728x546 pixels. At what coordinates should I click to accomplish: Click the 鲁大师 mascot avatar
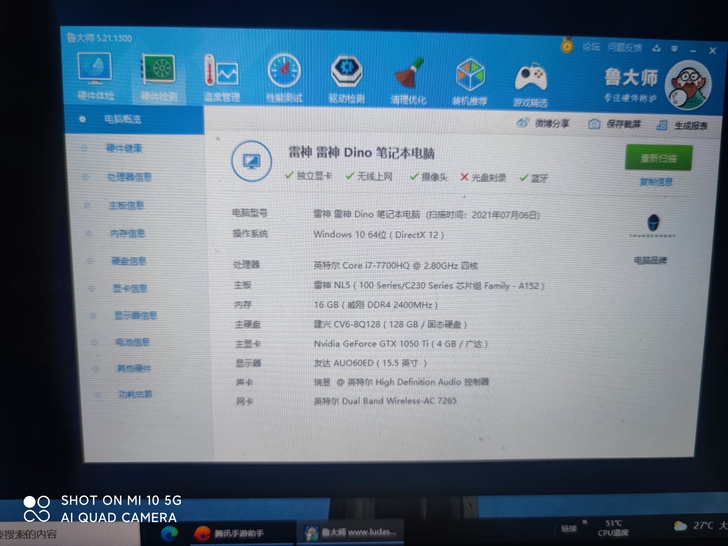(x=688, y=85)
